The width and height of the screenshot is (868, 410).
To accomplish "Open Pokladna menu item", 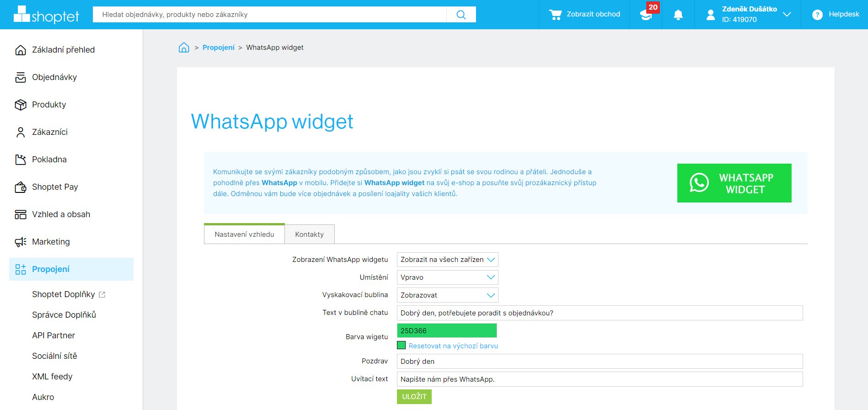I will click(x=49, y=160).
